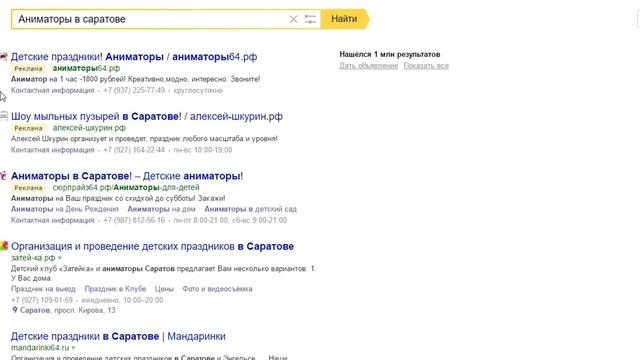Click phone number +7 (987) 812-56-16

(x=134, y=220)
